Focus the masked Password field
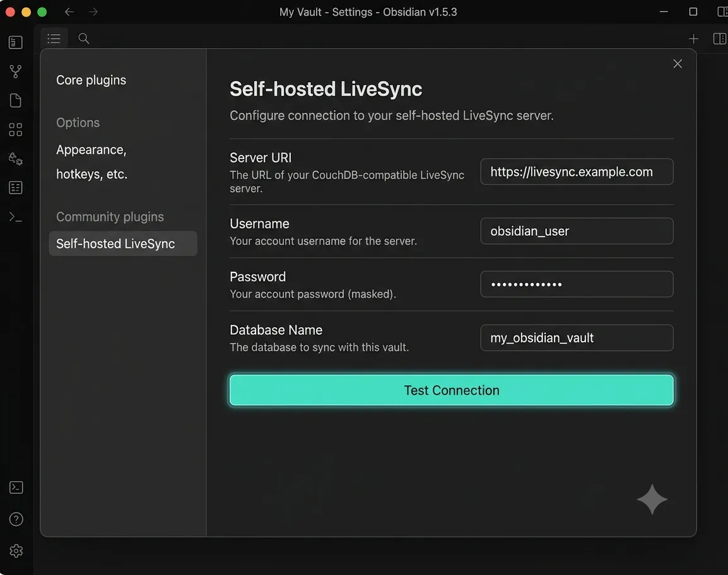This screenshot has height=575, width=728. pyautogui.click(x=577, y=284)
